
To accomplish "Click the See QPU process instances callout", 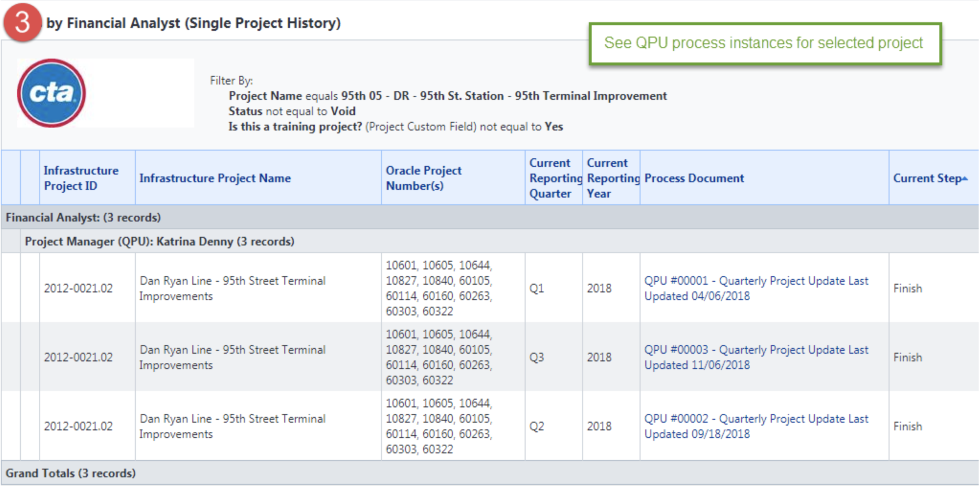I will click(x=765, y=43).
